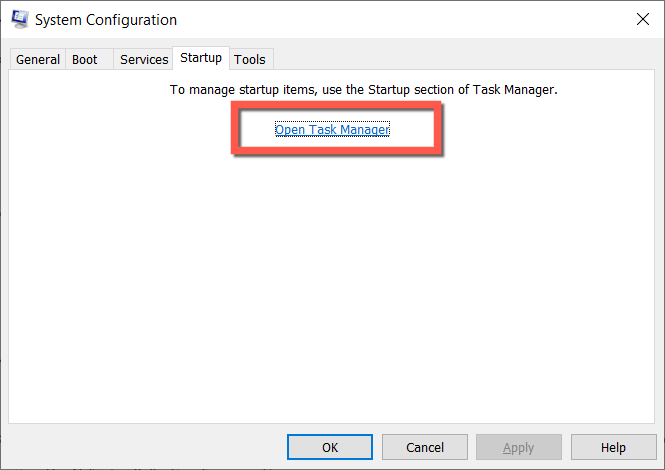Go to the Services tab

tap(144, 60)
